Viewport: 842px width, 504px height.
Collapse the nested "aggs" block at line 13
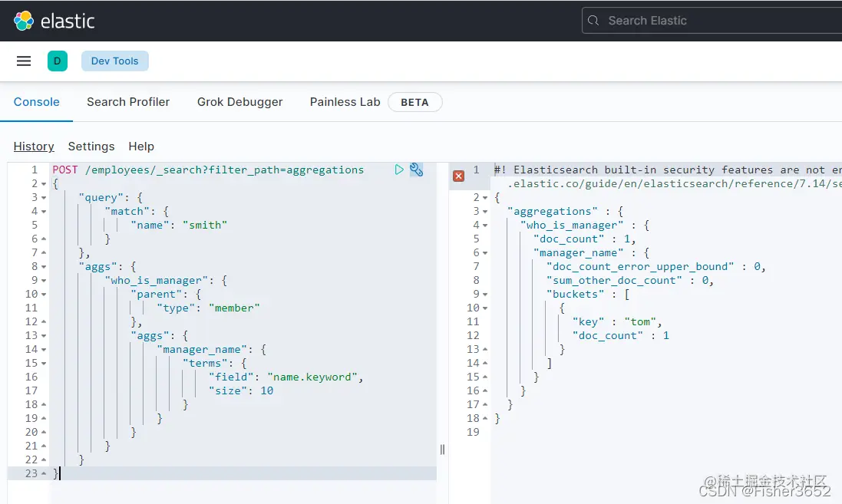[44, 335]
